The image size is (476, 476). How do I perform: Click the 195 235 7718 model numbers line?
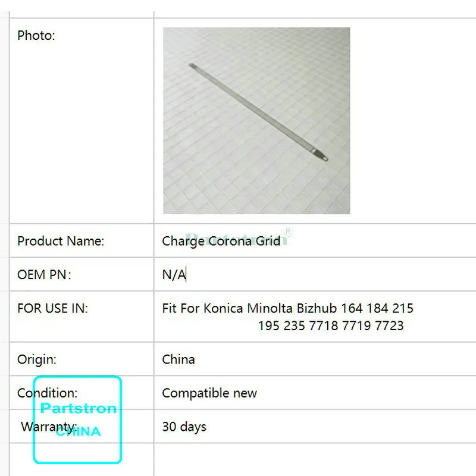click(x=331, y=325)
